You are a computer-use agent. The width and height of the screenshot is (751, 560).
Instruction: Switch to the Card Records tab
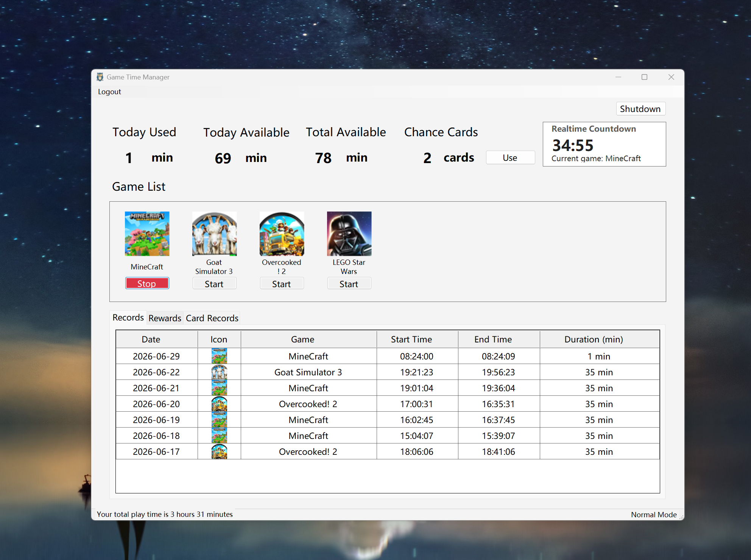pos(212,318)
